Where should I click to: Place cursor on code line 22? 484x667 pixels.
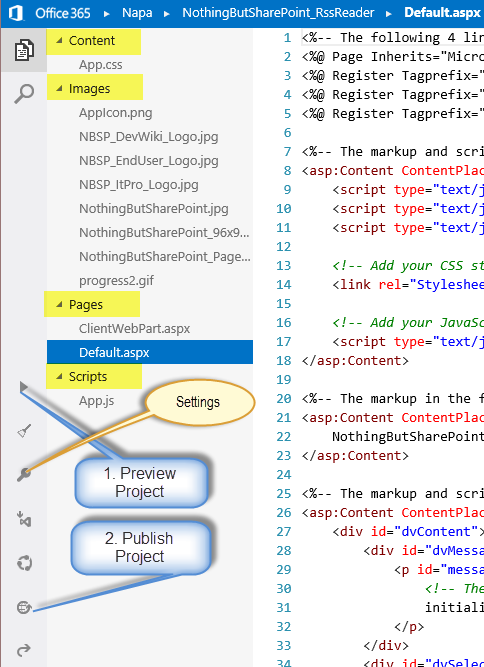click(393, 437)
